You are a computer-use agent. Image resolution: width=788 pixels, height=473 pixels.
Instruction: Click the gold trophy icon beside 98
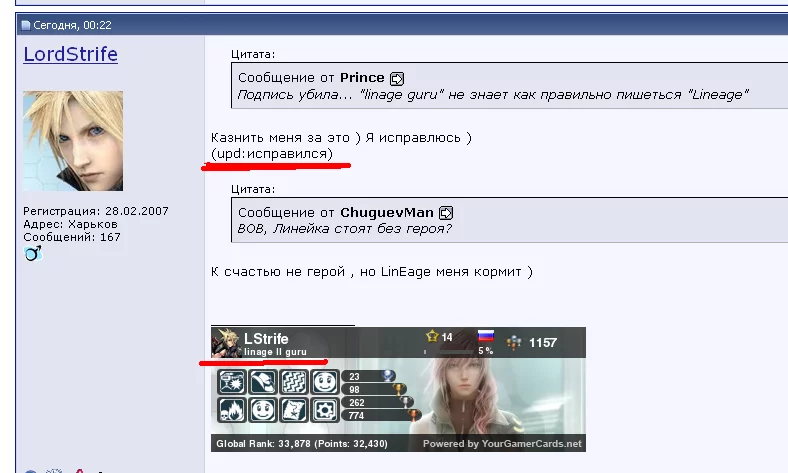pos(399,389)
